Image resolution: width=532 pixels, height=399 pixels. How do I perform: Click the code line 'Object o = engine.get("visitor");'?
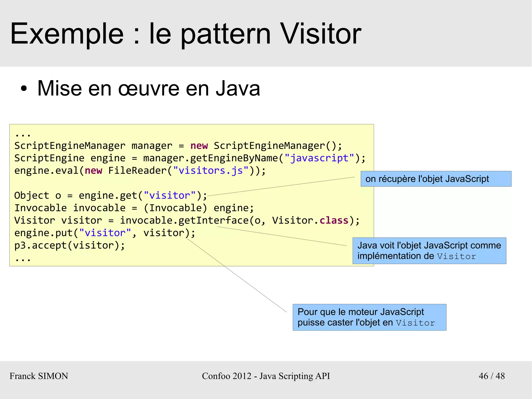(x=111, y=196)
